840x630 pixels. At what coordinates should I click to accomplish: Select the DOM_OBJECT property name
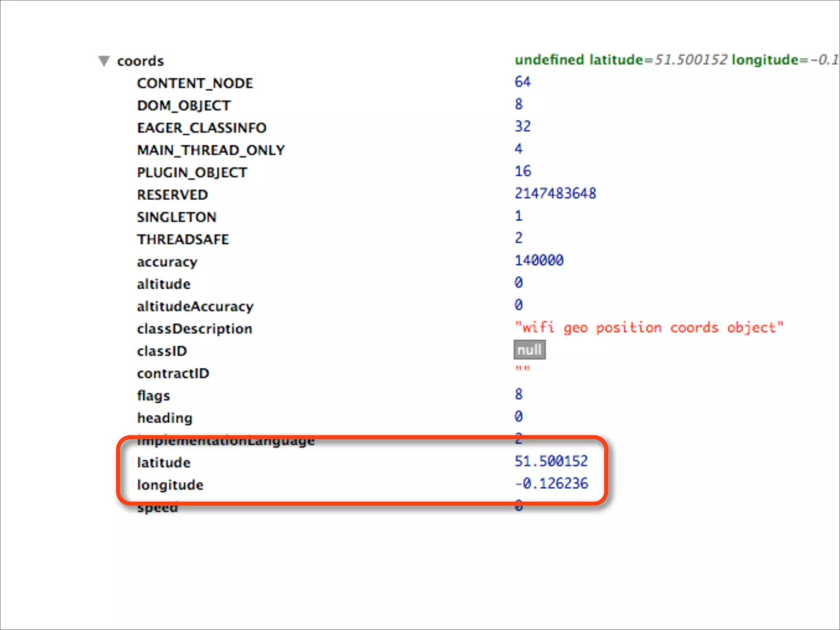pos(184,105)
